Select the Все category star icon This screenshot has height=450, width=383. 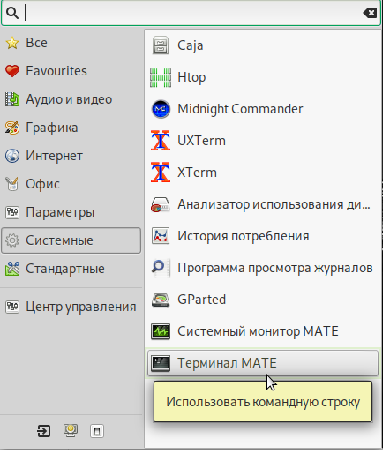point(12,43)
